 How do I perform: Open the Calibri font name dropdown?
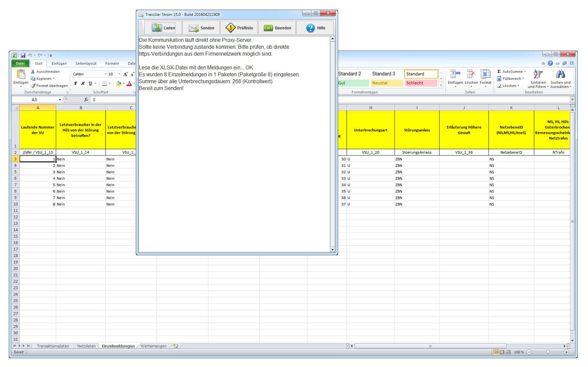[x=106, y=74]
